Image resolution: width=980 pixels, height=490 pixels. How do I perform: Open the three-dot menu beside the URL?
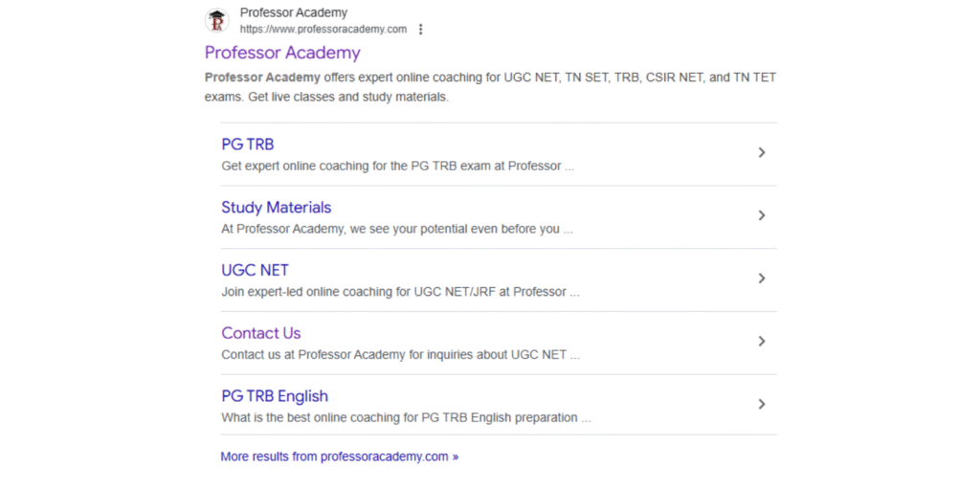pyautogui.click(x=420, y=30)
